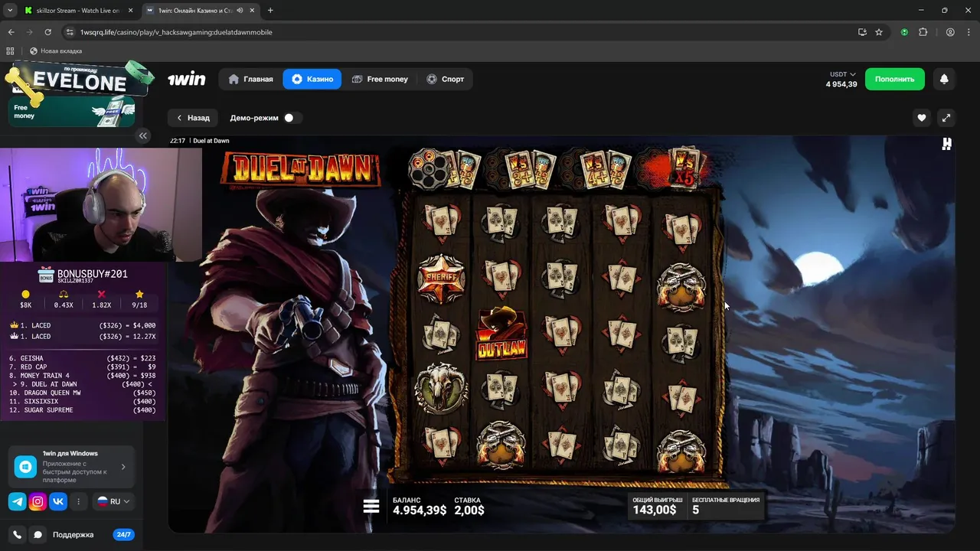980x551 pixels.
Task: Mute the 1win tab audio icon
Action: coord(240,11)
